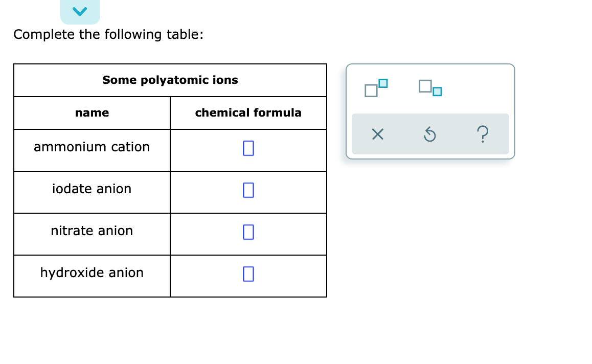The image size is (592, 364).
Task: Click the iodate anion answer box
Action: point(248,190)
